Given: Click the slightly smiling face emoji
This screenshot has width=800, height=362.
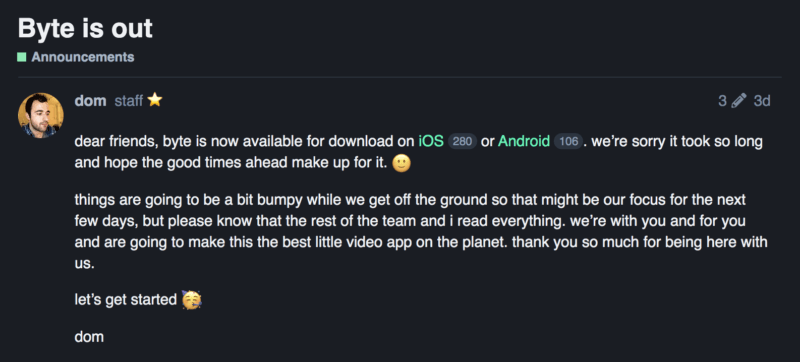Looking at the screenshot, I should (x=402, y=163).
